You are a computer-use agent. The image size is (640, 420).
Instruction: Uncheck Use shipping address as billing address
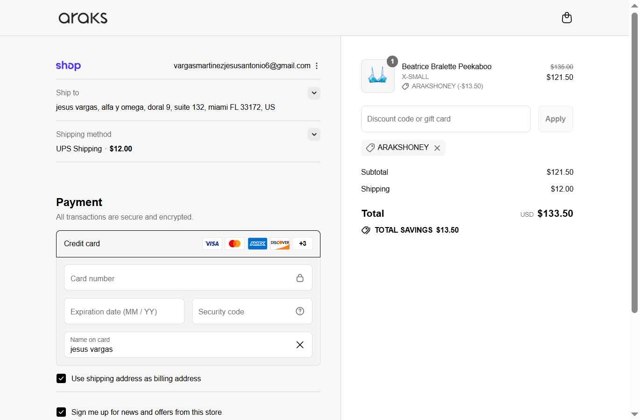[x=61, y=378]
